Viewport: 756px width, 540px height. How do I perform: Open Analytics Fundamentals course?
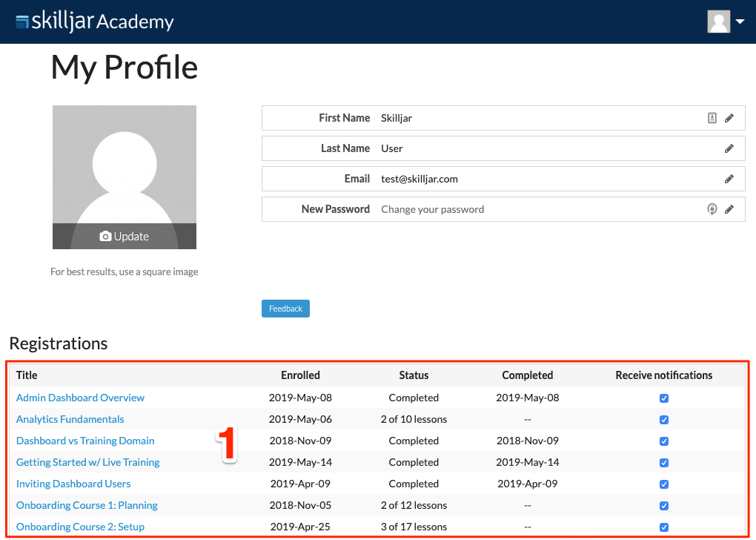coord(70,419)
